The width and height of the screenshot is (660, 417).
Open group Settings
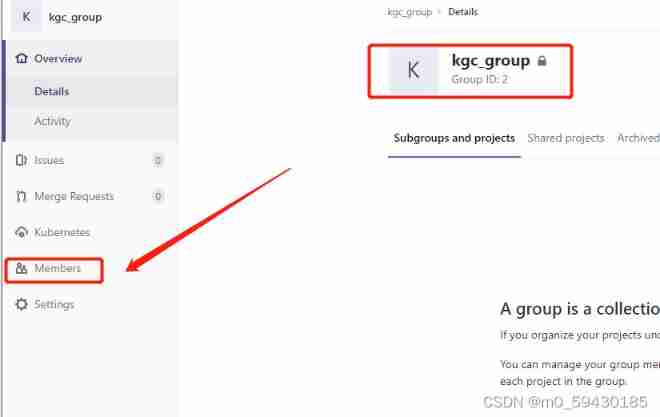coord(54,304)
